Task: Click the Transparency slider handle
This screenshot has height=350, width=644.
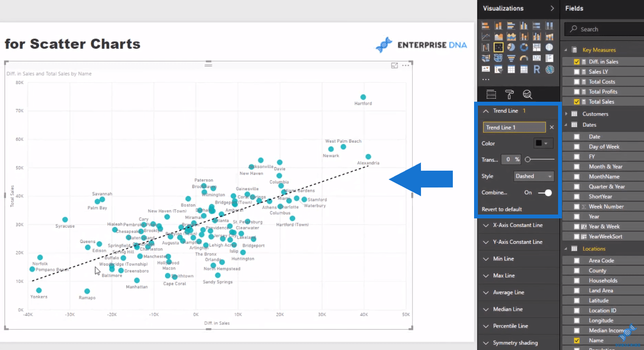Action: coord(528,159)
